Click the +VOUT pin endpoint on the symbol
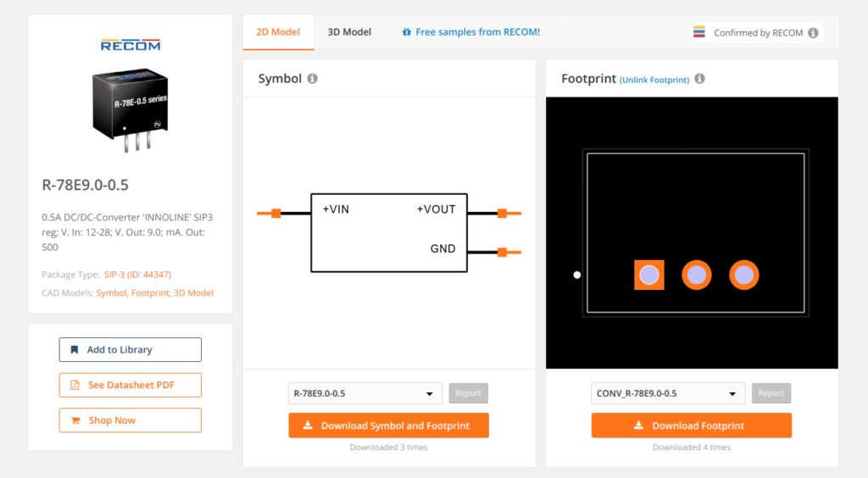 (x=502, y=213)
